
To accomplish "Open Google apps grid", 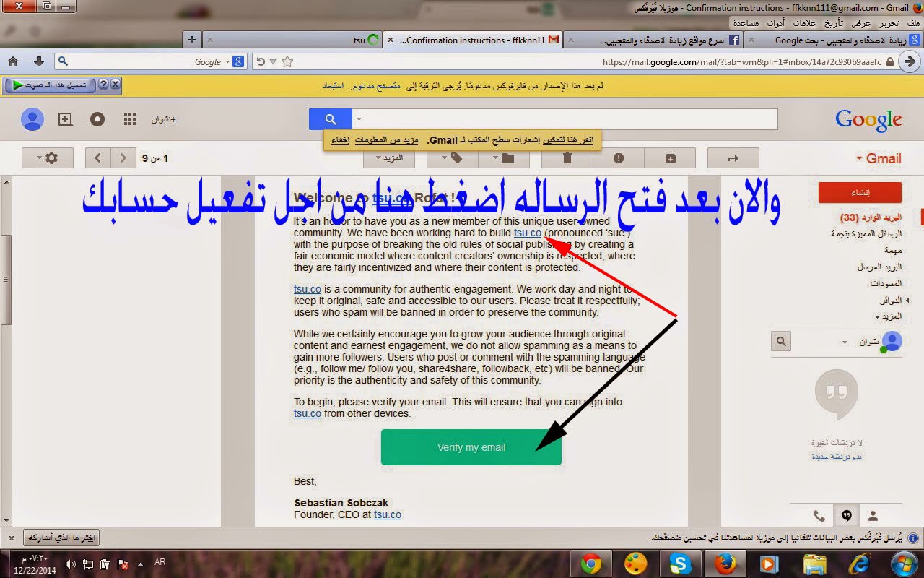I will point(130,119).
